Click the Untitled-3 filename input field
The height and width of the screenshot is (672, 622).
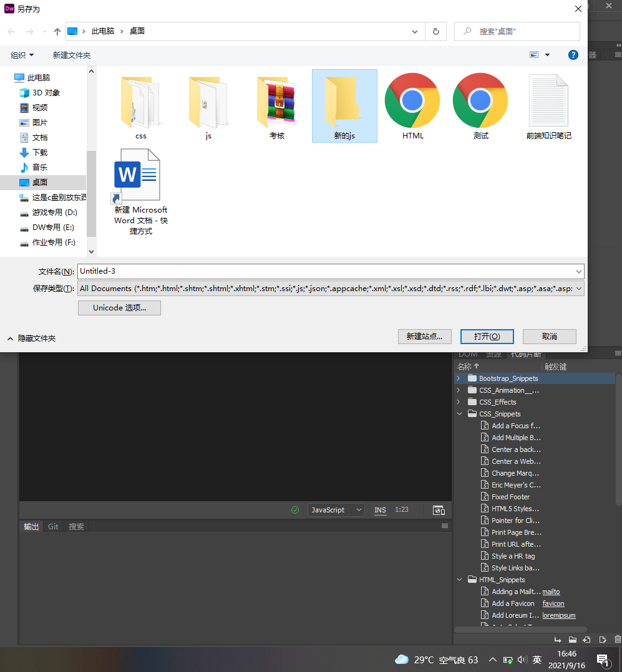coord(250,271)
